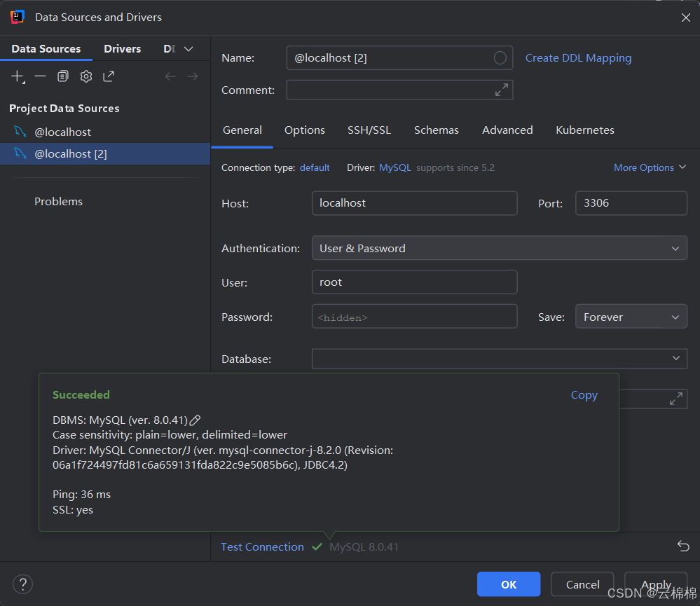The width and height of the screenshot is (700, 606).
Task: Click the Add data source plus icon
Action: (18, 76)
